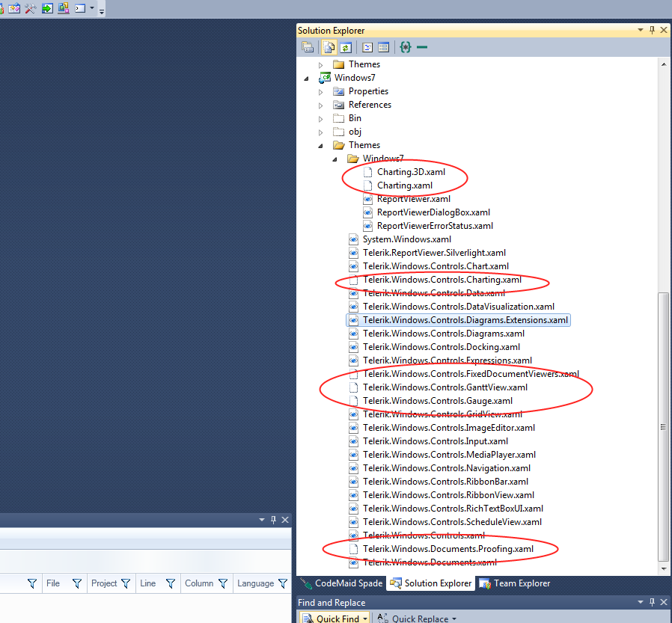Collapse the Windows7 theme subfolder
The width and height of the screenshot is (672, 623).
pos(335,159)
